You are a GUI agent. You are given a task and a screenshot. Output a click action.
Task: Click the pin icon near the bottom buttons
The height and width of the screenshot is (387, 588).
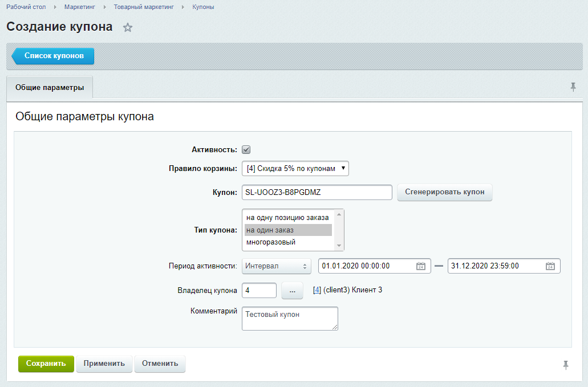[x=565, y=365]
